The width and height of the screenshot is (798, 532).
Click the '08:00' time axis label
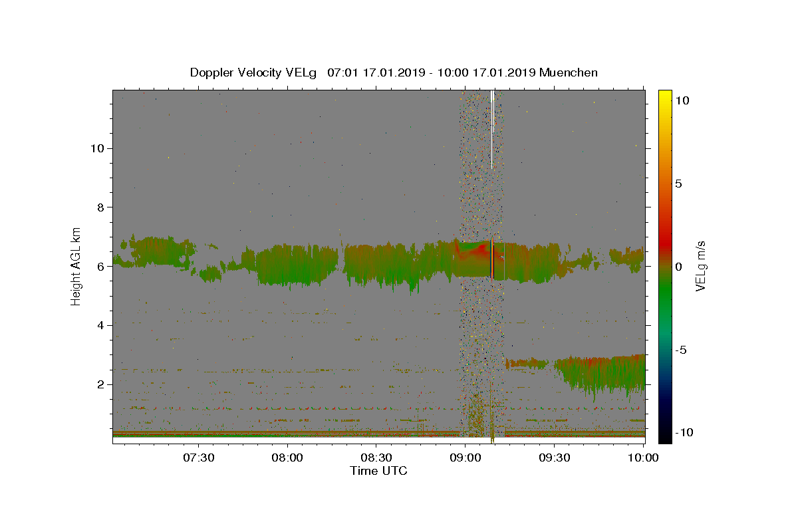pos(288,458)
